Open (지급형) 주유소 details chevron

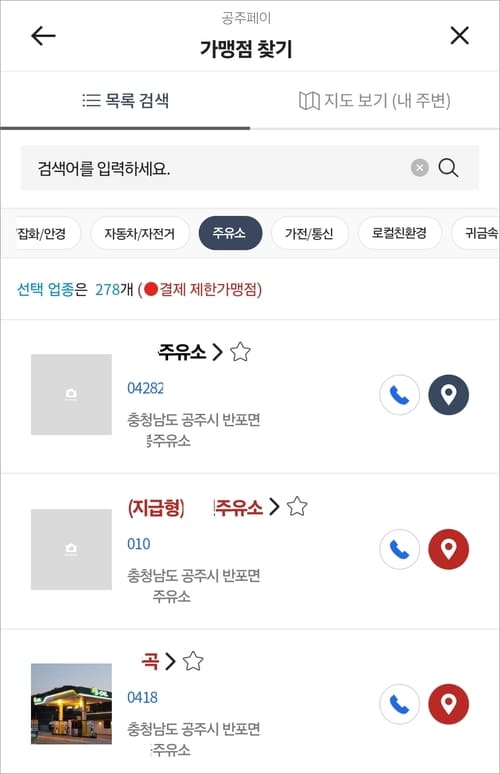(x=274, y=506)
